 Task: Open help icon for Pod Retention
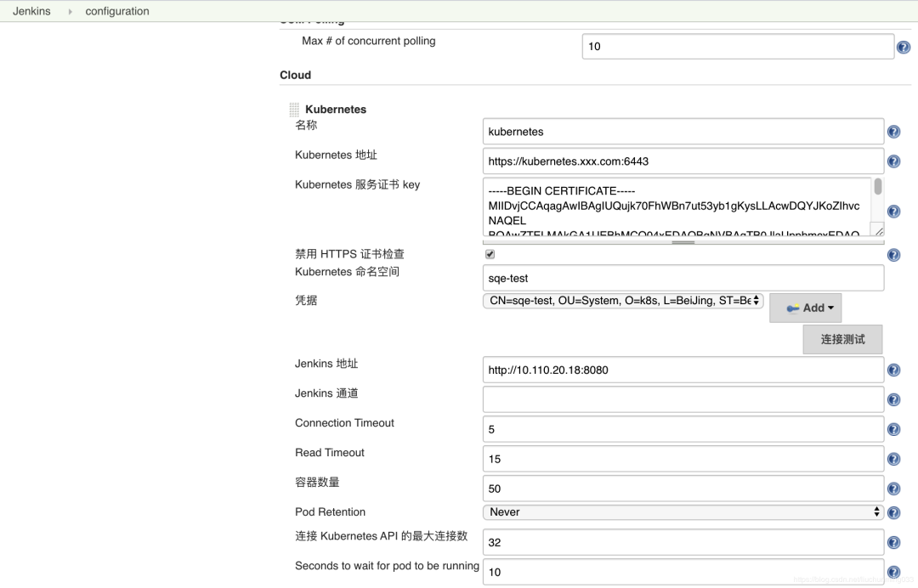[x=893, y=512]
